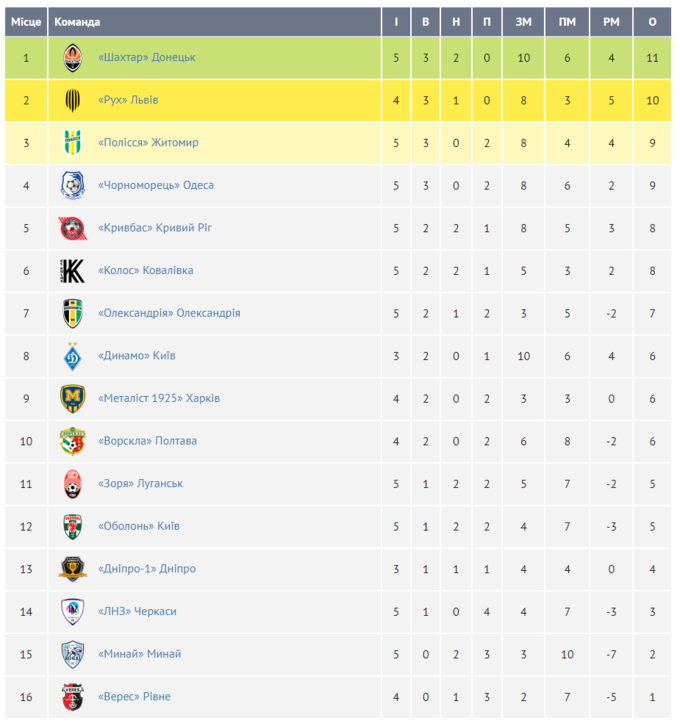Open the «ЛНЗ» Черкаси team link
The width and height of the screenshot is (680, 726).
click(138, 611)
